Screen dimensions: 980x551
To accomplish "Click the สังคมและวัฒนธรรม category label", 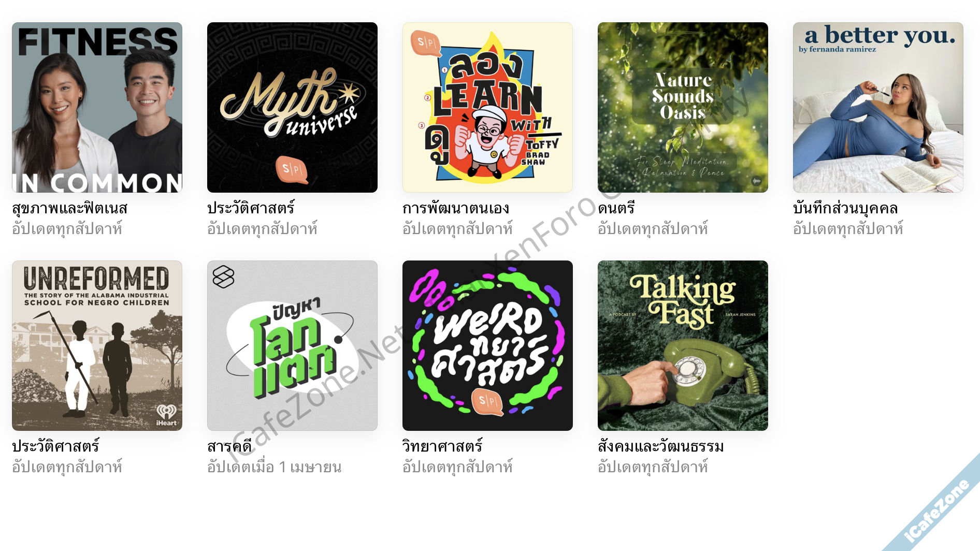I will pyautogui.click(x=661, y=446).
